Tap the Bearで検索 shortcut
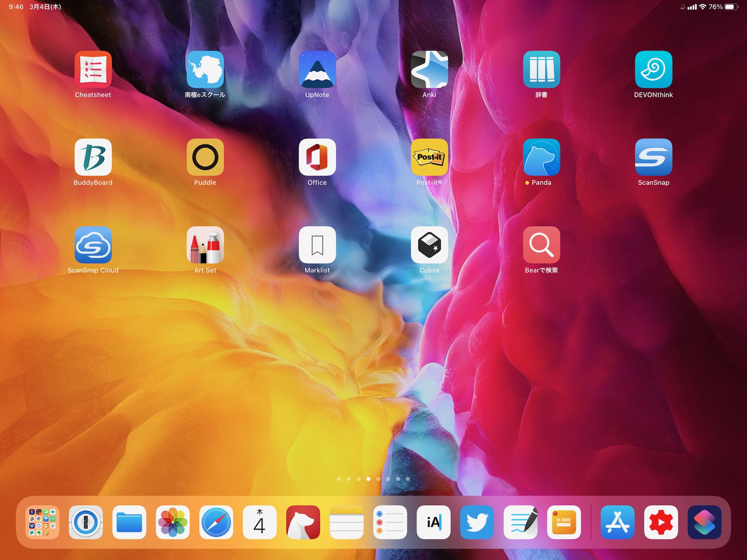Screen dimensions: 747x560 [541, 245]
